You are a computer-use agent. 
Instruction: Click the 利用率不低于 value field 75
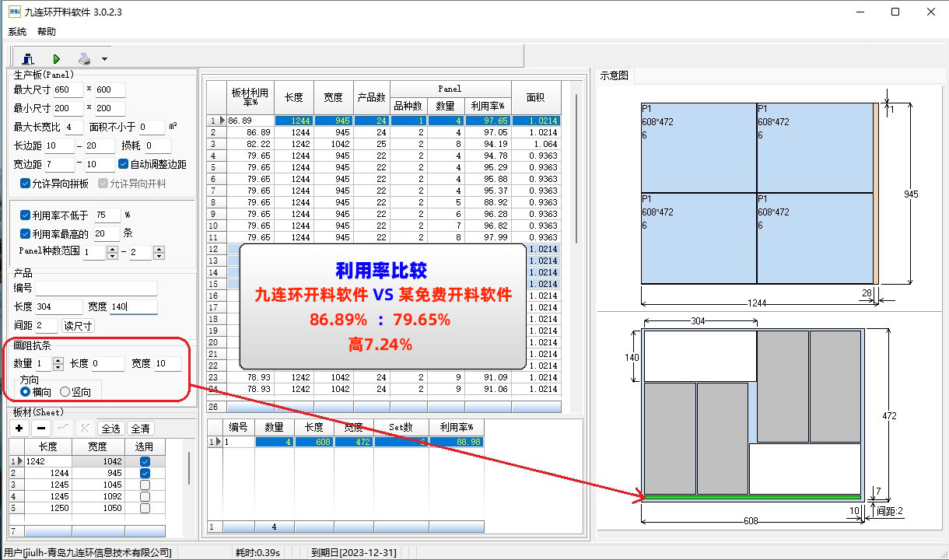pyautogui.click(x=107, y=215)
